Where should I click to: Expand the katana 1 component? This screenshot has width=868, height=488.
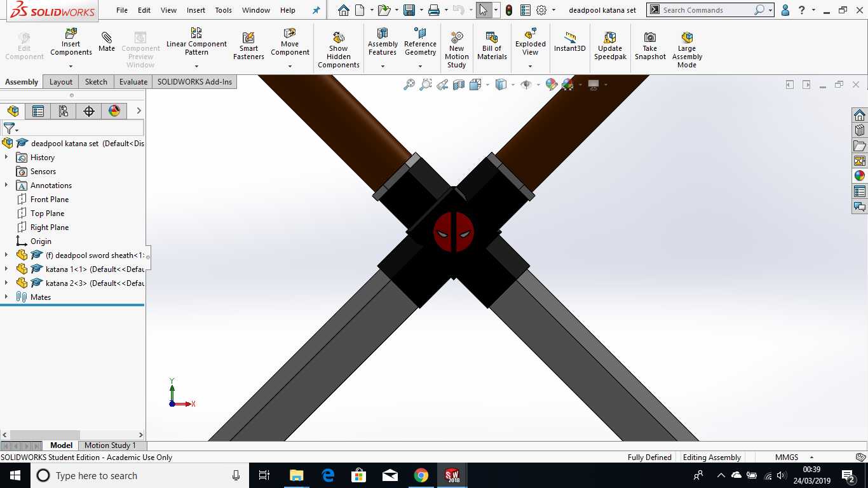pos(6,269)
